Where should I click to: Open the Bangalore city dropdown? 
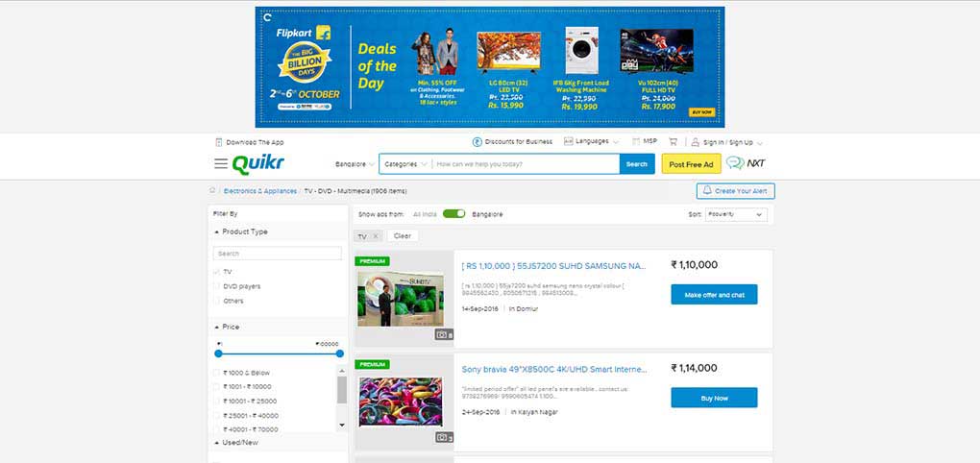point(355,164)
